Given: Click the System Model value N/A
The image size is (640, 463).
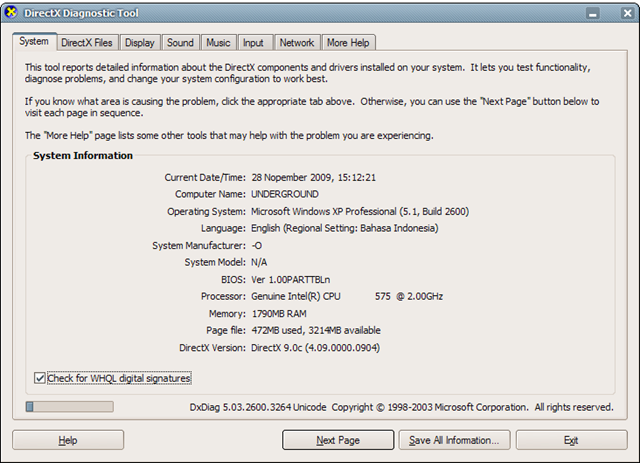Looking at the screenshot, I should tap(259, 262).
